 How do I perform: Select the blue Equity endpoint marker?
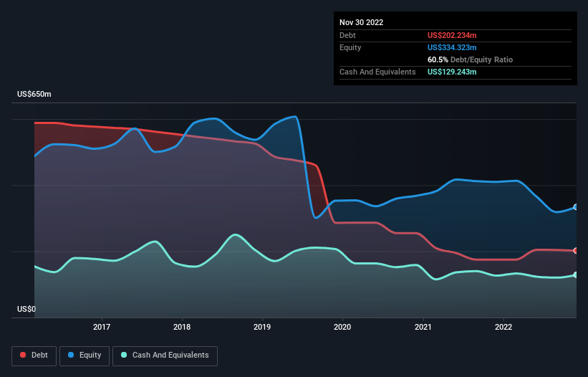tap(576, 207)
